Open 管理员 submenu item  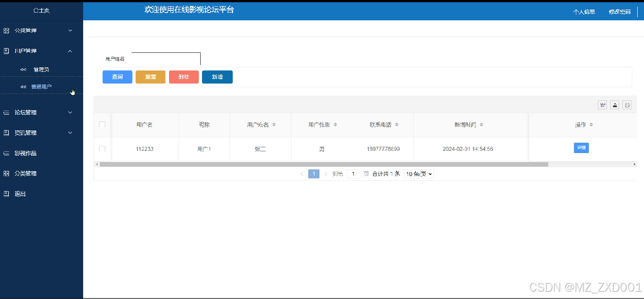pyautogui.click(x=41, y=70)
